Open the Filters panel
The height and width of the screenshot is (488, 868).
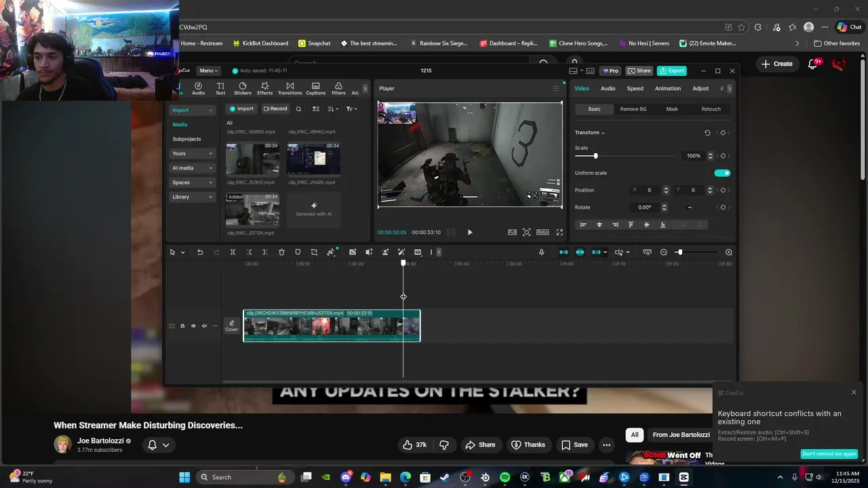[x=338, y=89]
